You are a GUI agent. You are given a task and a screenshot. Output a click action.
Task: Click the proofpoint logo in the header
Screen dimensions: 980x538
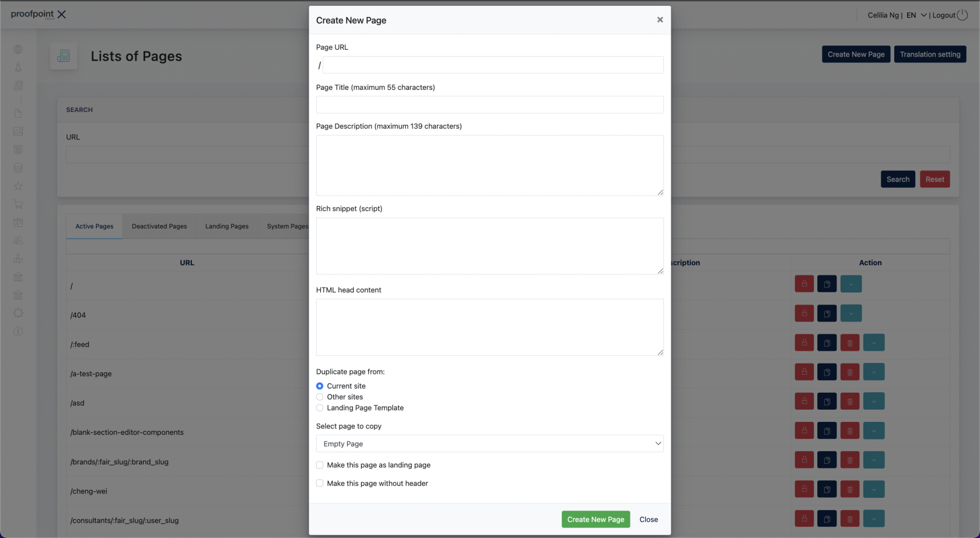[x=38, y=14]
